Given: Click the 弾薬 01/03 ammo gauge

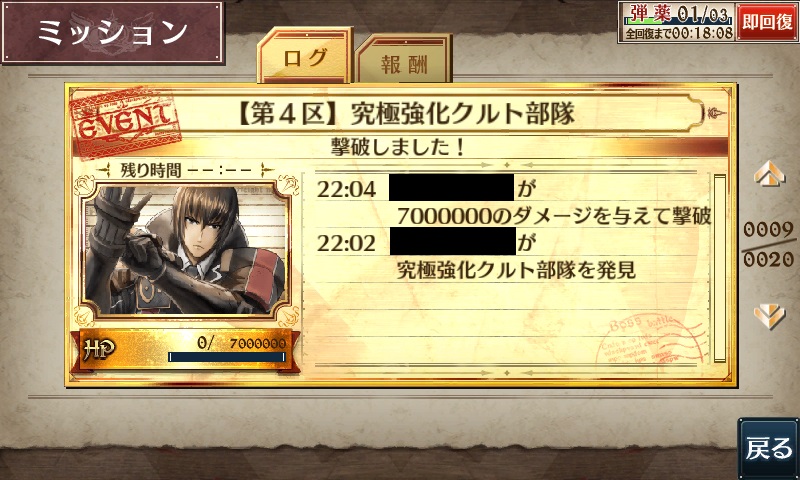Looking at the screenshot, I should pos(677,14).
